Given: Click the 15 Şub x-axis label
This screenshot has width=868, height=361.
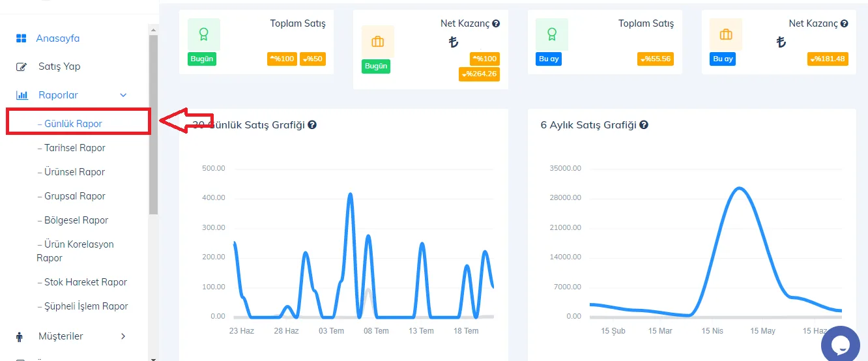Looking at the screenshot, I should 613,331.
